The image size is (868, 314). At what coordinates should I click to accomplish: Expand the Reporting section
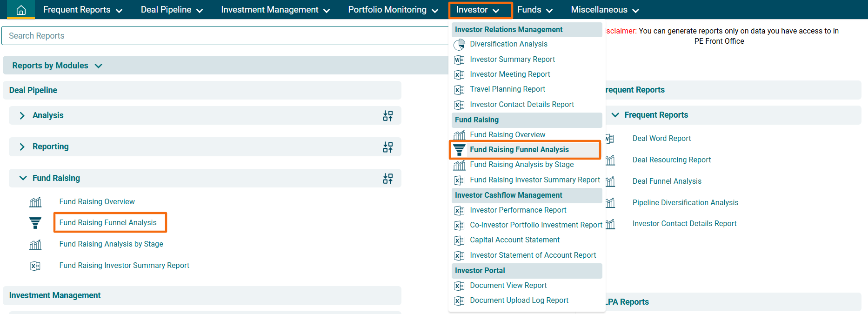pos(22,147)
